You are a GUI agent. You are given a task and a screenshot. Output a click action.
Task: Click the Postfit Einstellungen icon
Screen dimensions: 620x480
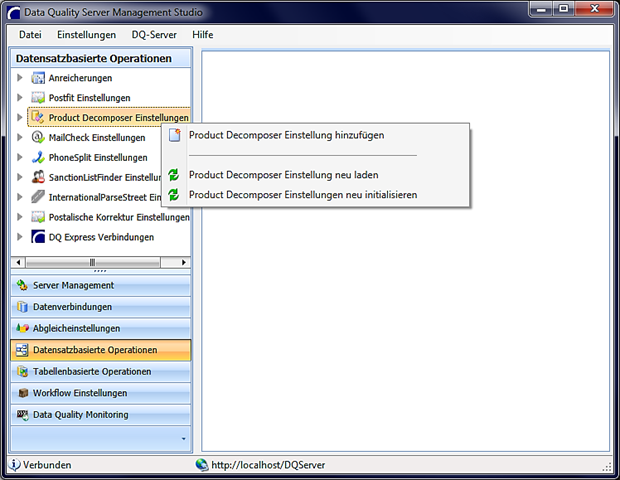pyautogui.click(x=38, y=98)
